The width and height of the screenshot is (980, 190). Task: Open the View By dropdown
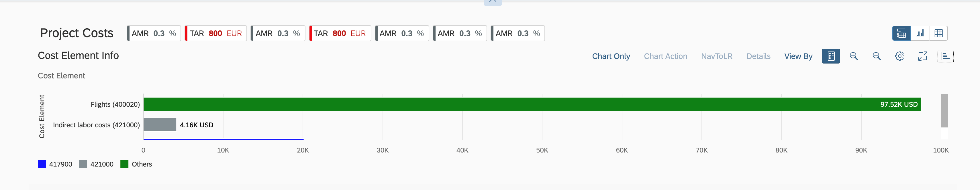[x=798, y=56]
